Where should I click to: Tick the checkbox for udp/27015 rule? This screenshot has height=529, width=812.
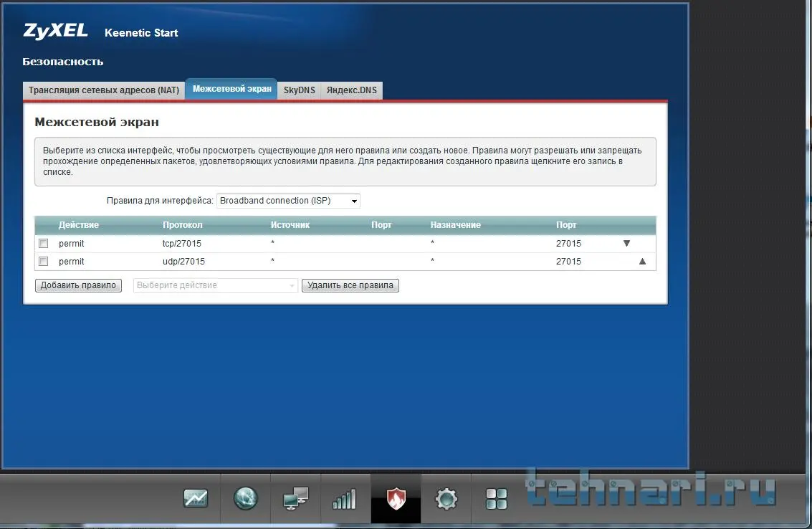44,262
